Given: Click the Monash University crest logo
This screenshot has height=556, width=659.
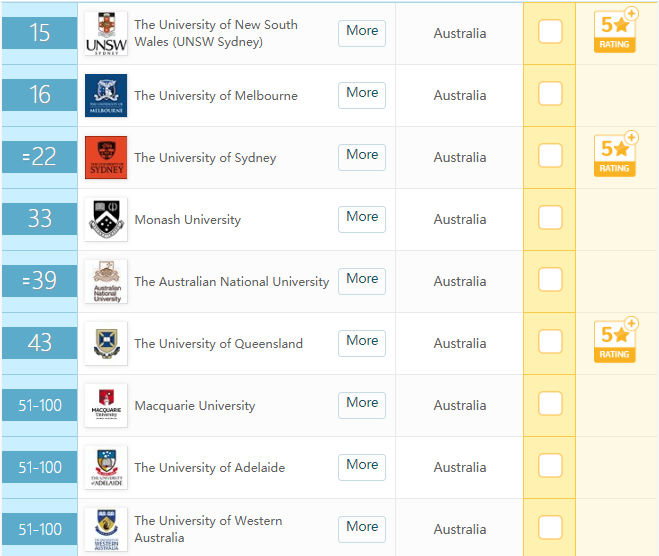Looking at the screenshot, I should point(105,219).
